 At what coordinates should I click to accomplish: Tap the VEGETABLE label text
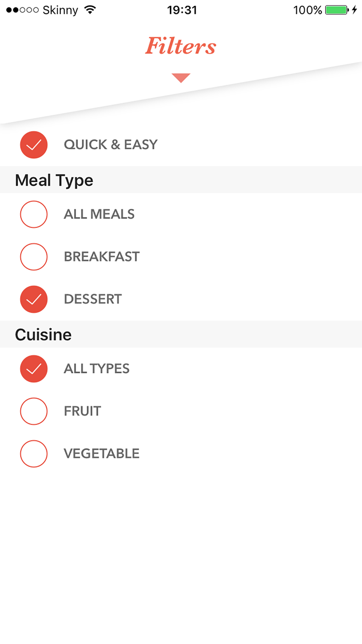[102, 453]
